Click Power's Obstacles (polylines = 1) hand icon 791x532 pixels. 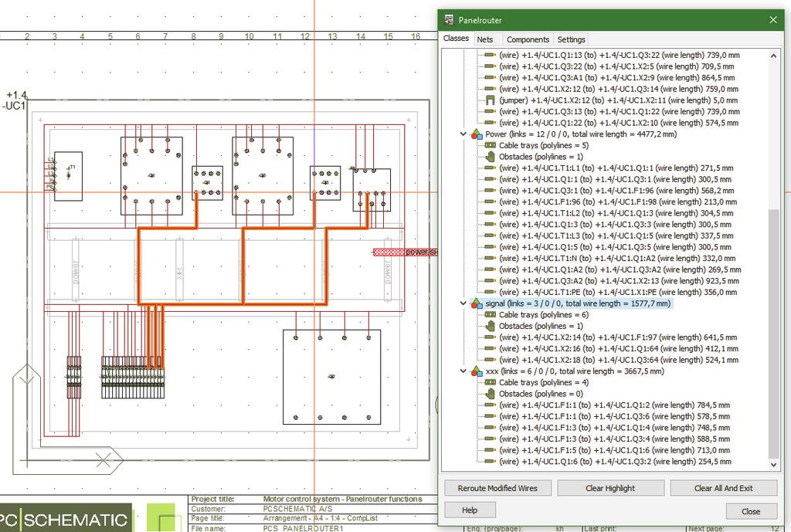point(490,157)
